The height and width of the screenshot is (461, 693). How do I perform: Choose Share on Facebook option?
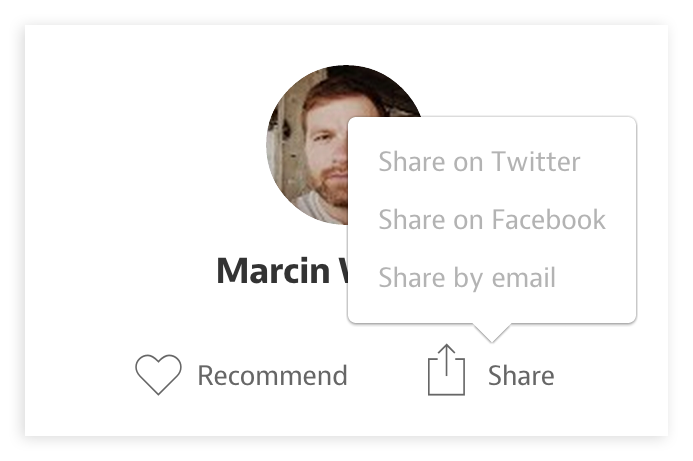tap(491, 220)
